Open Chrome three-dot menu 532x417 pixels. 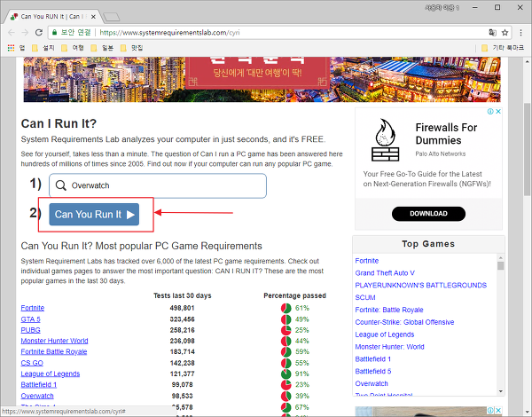tap(520, 33)
